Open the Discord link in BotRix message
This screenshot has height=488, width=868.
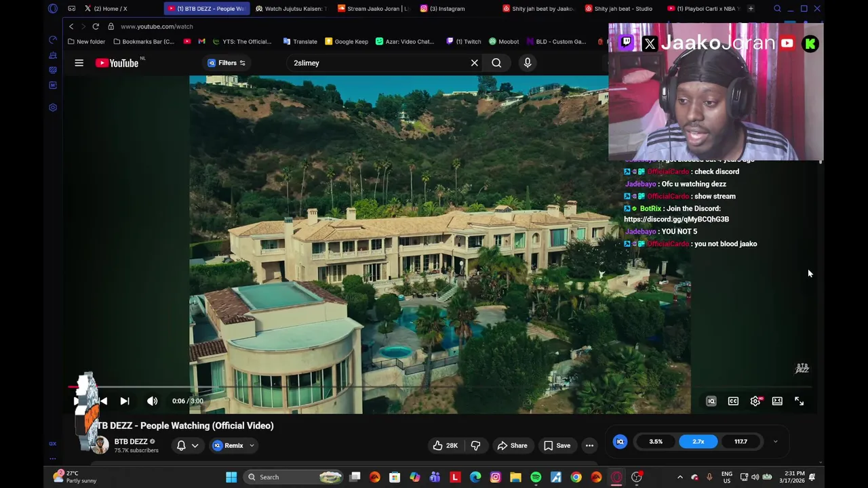click(676, 220)
